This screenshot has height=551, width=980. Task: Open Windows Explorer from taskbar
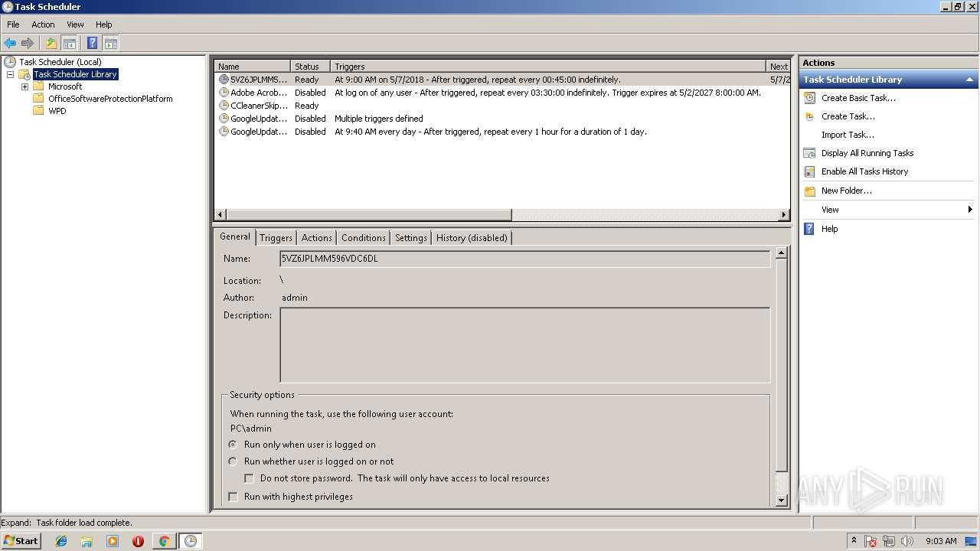click(87, 541)
